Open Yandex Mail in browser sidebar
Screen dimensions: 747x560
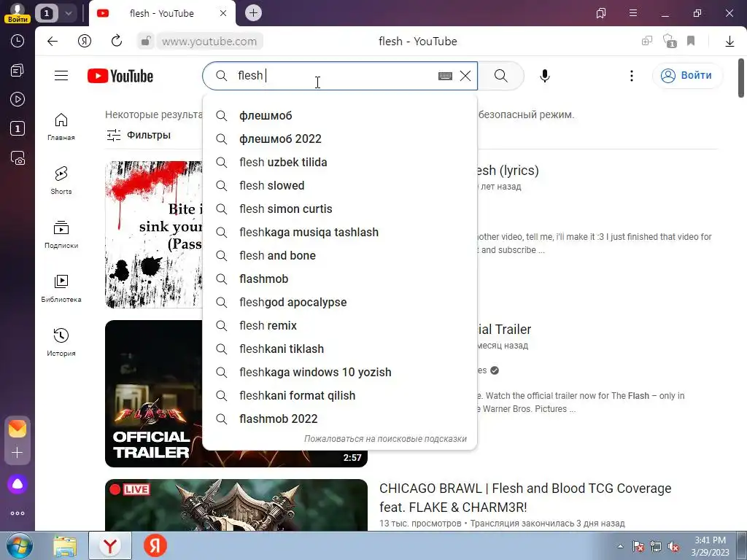point(18,429)
